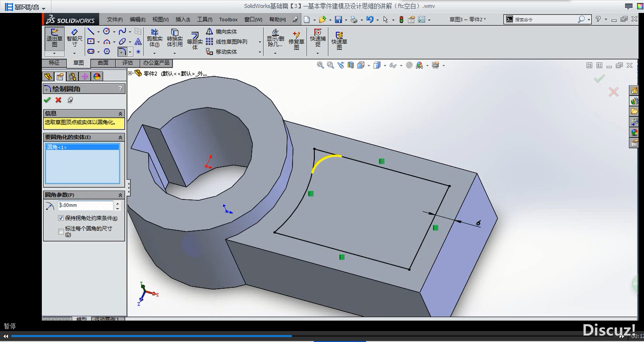This screenshot has width=644, height=342.
Task: Select the Point sketch tool
Action: click(x=138, y=52)
